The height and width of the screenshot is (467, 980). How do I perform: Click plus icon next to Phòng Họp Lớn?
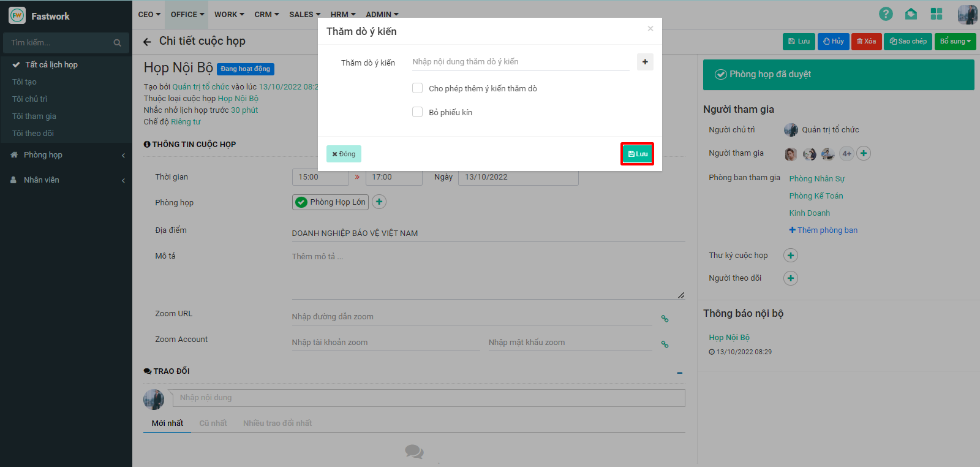pos(379,202)
